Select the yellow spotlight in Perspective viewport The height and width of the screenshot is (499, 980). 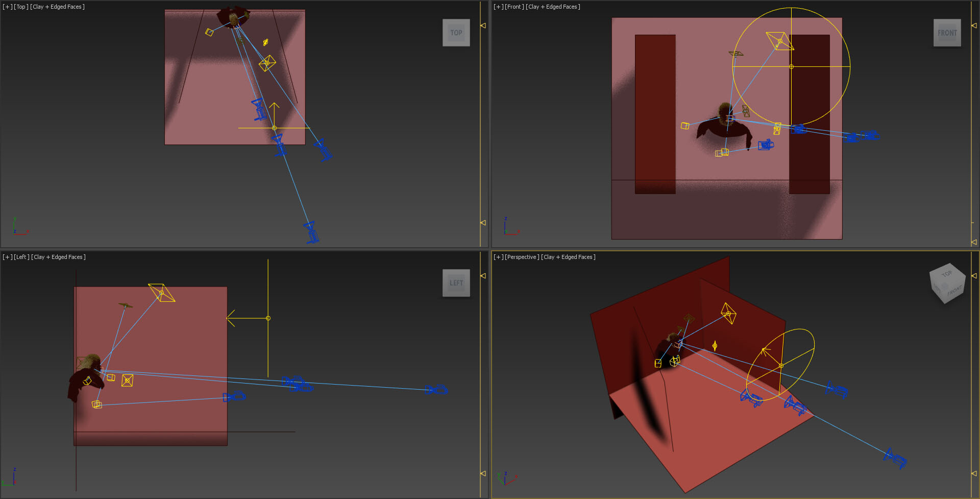coord(728,313)
